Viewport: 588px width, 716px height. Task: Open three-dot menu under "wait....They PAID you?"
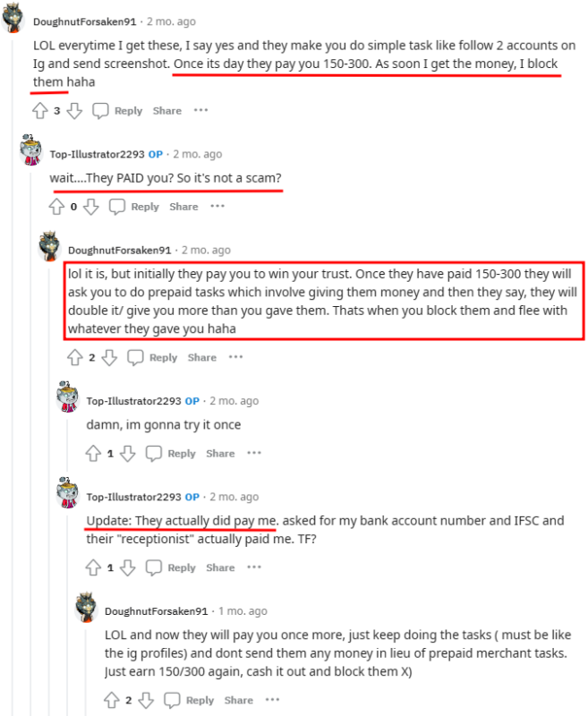pyautogui.click(x=217, y=206)
